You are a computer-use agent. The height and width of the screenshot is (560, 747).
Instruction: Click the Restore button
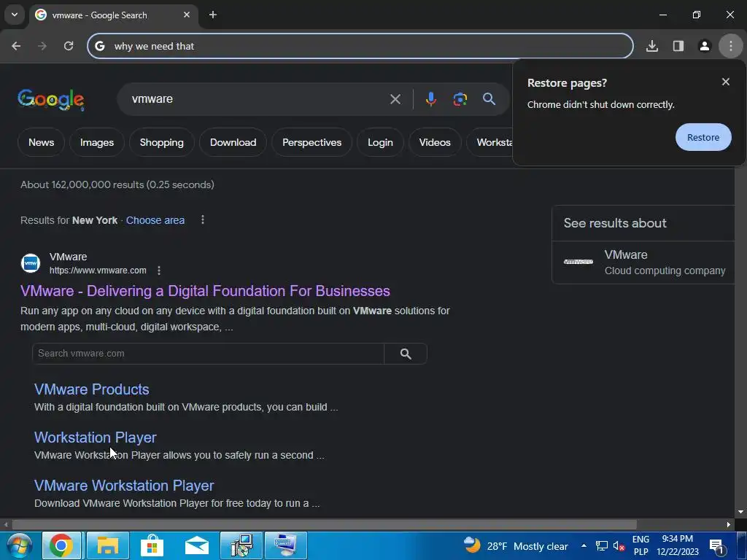703,137
